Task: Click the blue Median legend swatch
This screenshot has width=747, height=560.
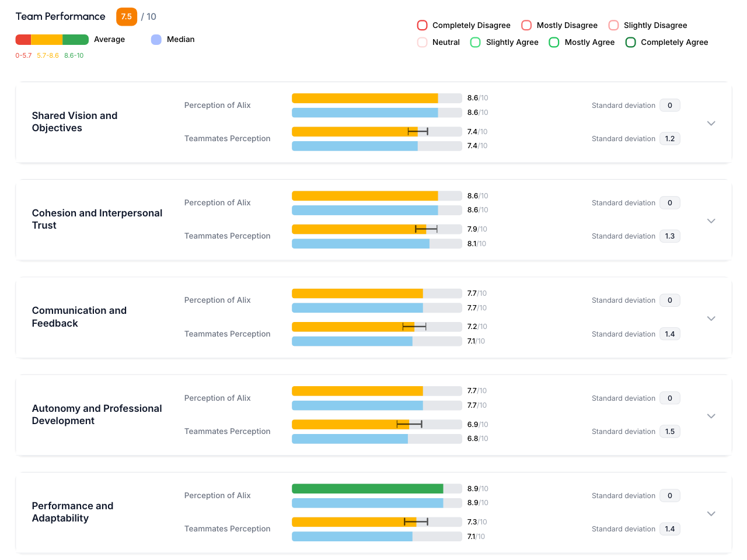Action: click(156, 40)
